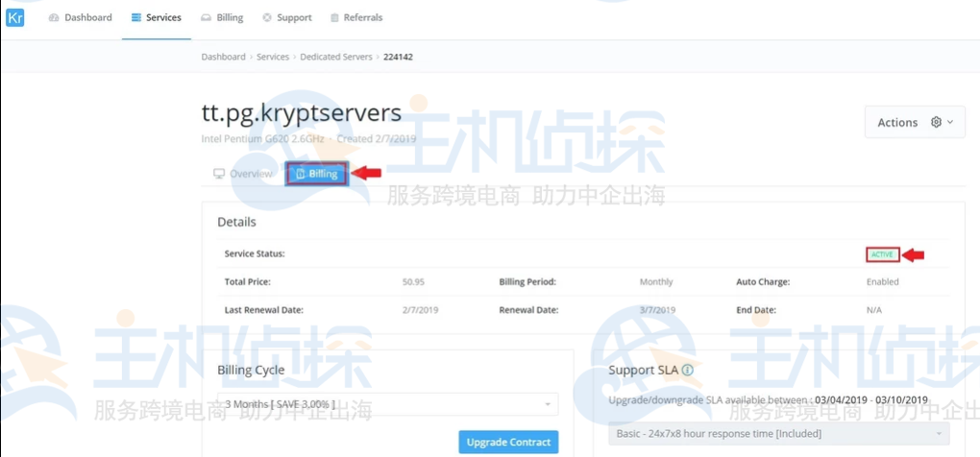Viewport: 980px width, 457px height.
Task: Open the Referrals menu item
Action: (356, 17)
